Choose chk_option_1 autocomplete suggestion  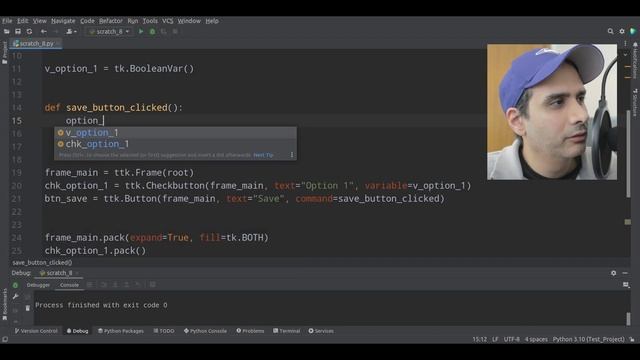point(176,144)
